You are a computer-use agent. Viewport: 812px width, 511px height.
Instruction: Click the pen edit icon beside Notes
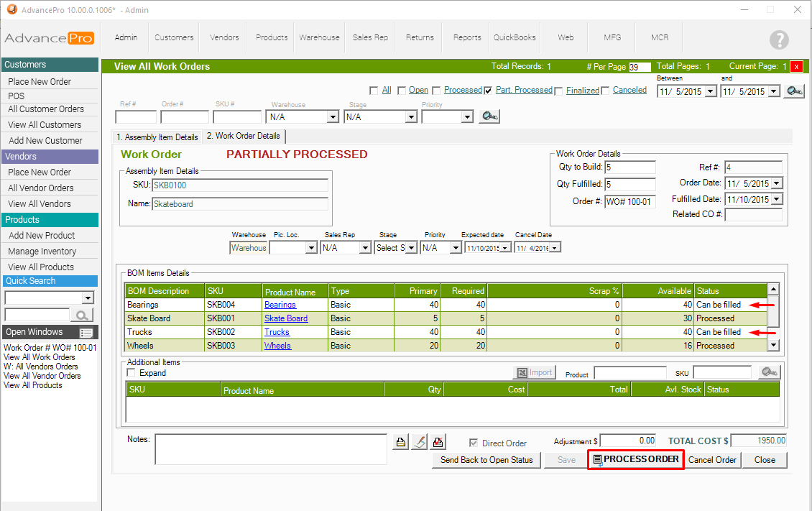[x=420, y=442]
